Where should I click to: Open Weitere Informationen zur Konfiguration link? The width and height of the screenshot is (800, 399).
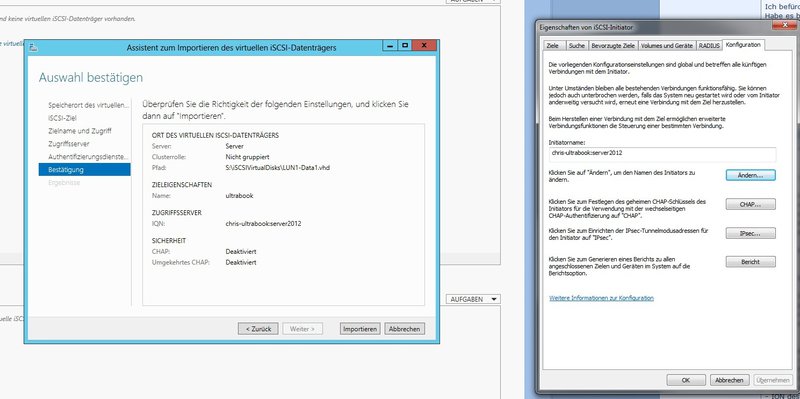tap(601, 298)
